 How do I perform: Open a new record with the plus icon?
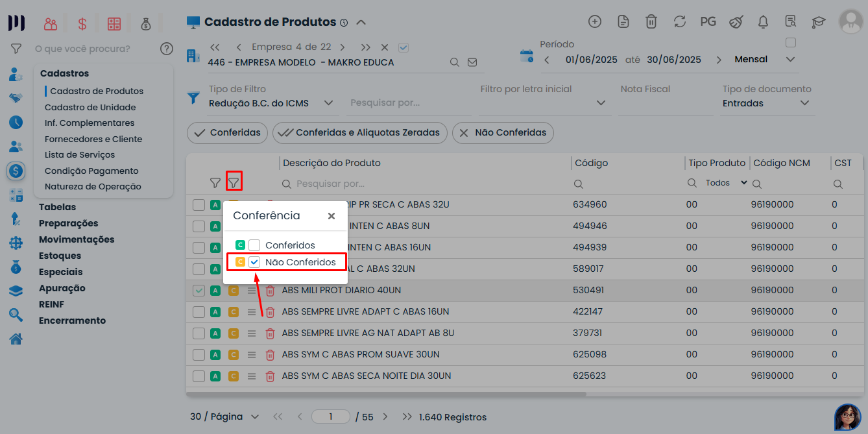coord(595,21)
